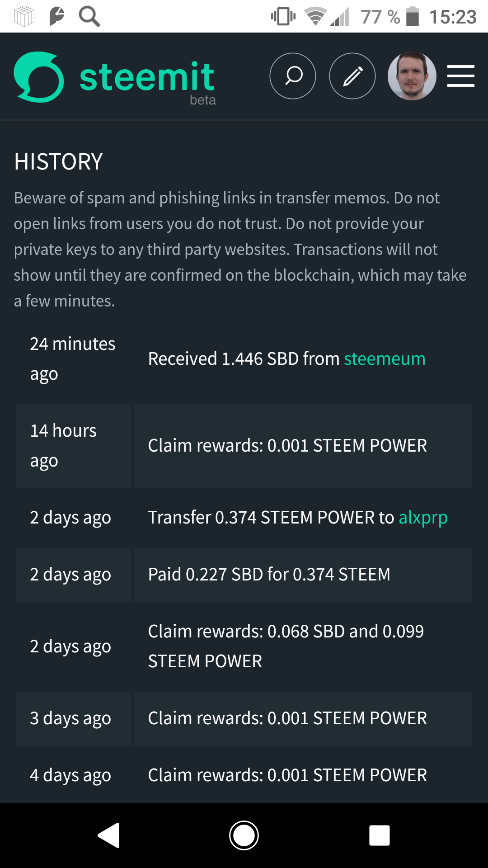The height and width of the screenshot is (868, 488).
Task: Tap the status bar search icon
Action: (x=89, y=17)
